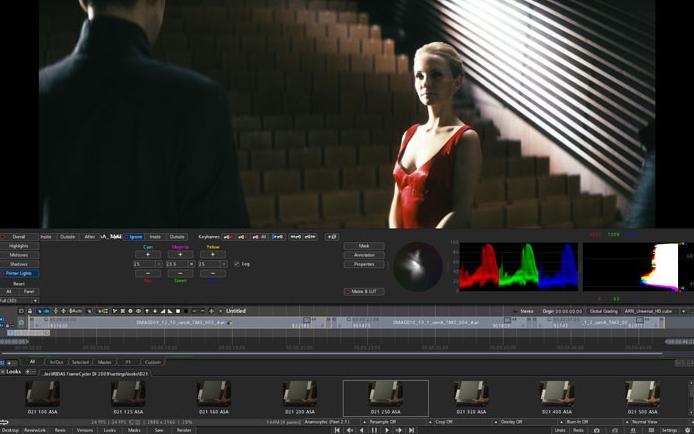Open the Reels menu at bottom
This screenshot has height=434, width=694.
pos(60,430)
